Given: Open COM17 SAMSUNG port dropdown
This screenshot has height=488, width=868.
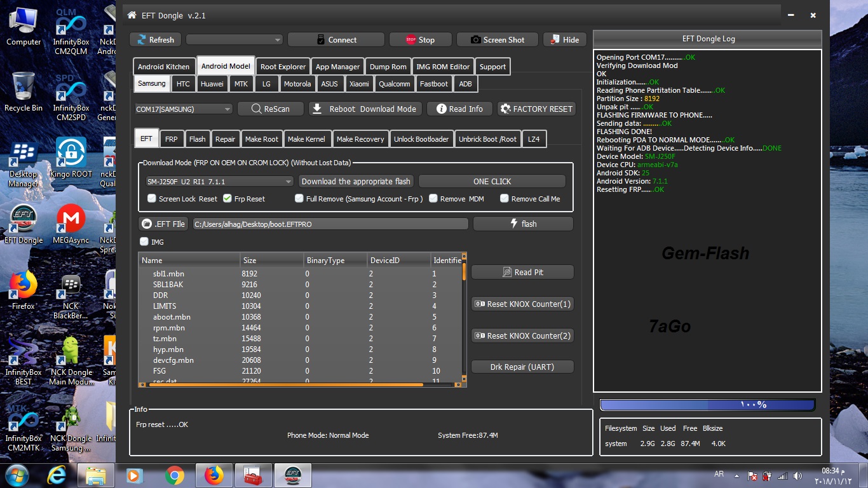Looking at the screenshot, I should pos(184,109).
